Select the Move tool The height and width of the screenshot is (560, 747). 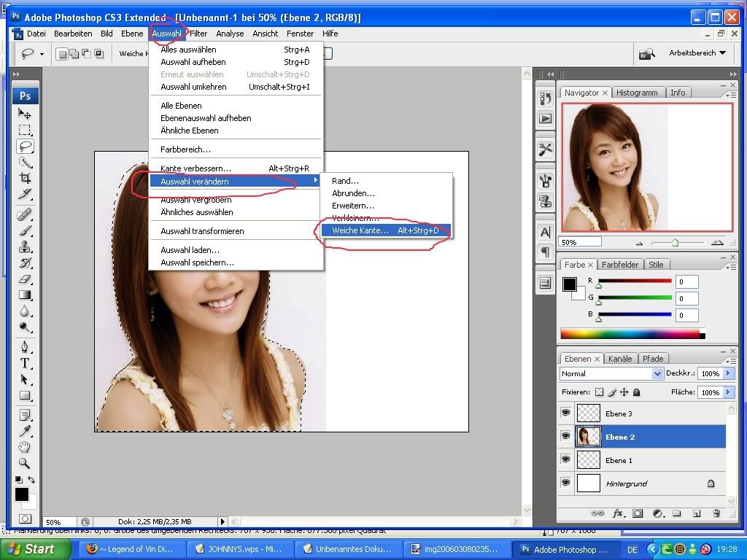coord(25,114)
